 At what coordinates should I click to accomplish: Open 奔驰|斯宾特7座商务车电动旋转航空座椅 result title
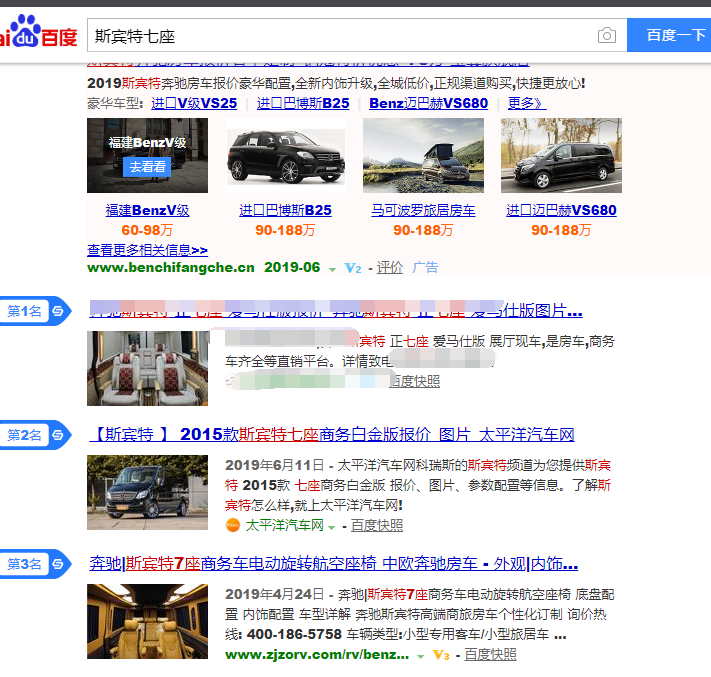click(x=334, y=564)
